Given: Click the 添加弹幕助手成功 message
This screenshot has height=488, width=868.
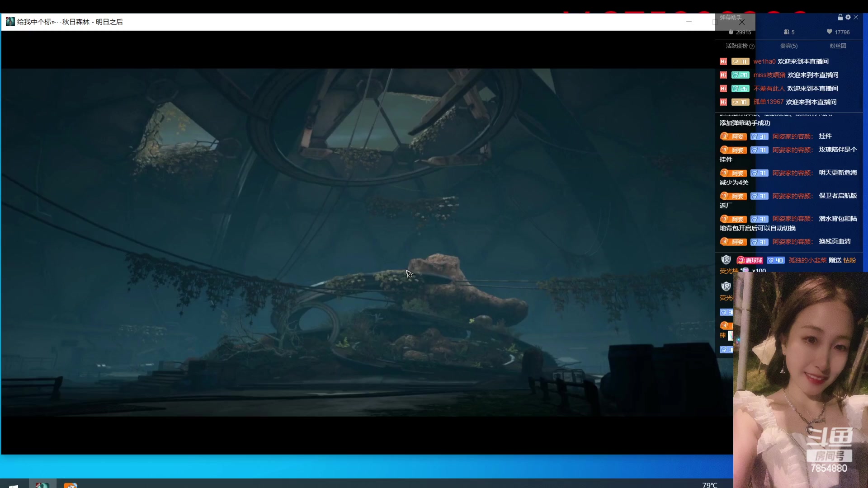Looking at the screenshot, I should point(745,123).
